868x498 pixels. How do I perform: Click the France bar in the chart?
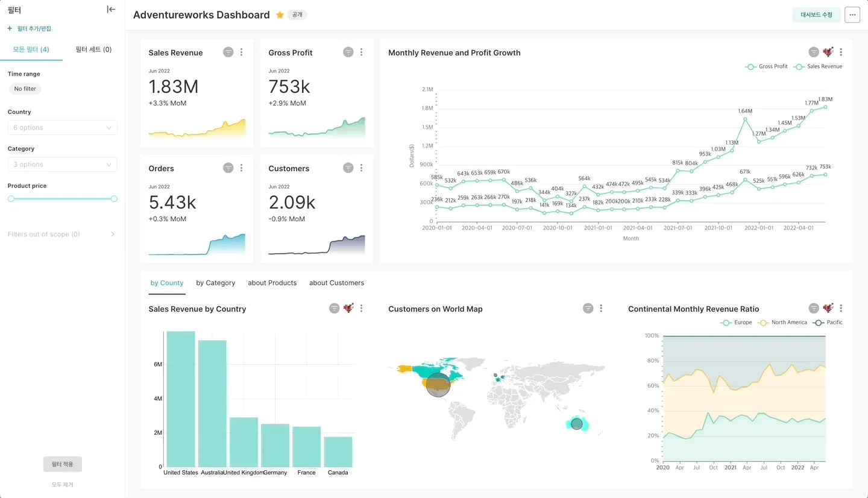click(306, 447)
